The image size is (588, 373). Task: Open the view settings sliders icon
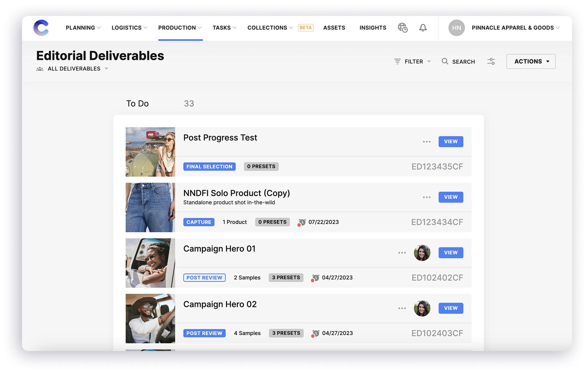click(x=491, y=61)
